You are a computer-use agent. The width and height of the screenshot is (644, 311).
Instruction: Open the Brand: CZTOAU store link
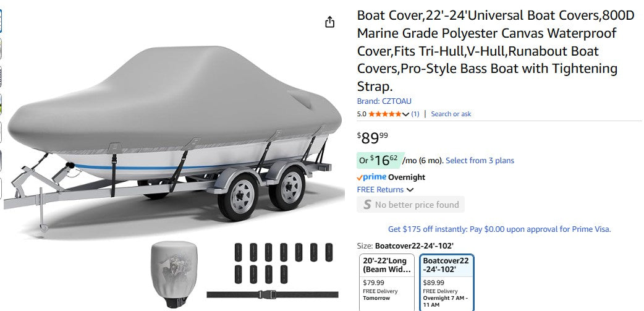click(384, 101)
